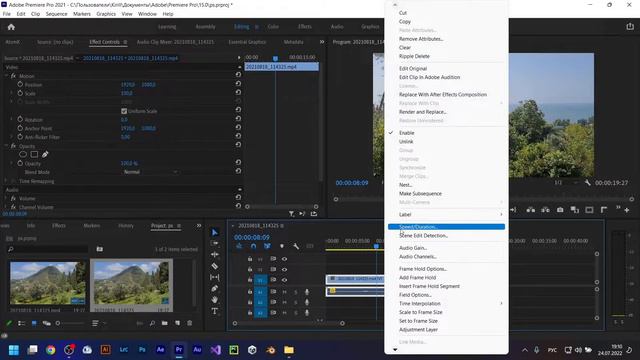Viewport: 640px width, 360px height.
Task: Switch Project panel to List View
Action: click(22, 323)
